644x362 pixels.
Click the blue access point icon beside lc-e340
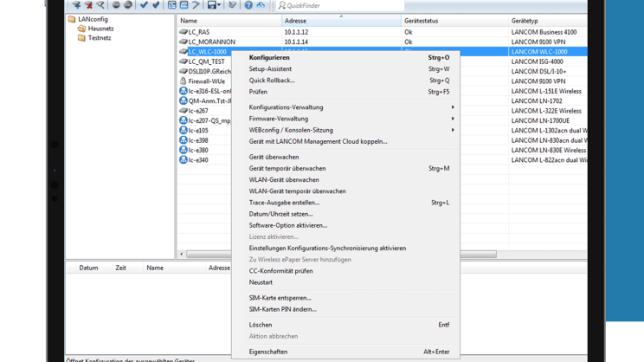point(184,160)
